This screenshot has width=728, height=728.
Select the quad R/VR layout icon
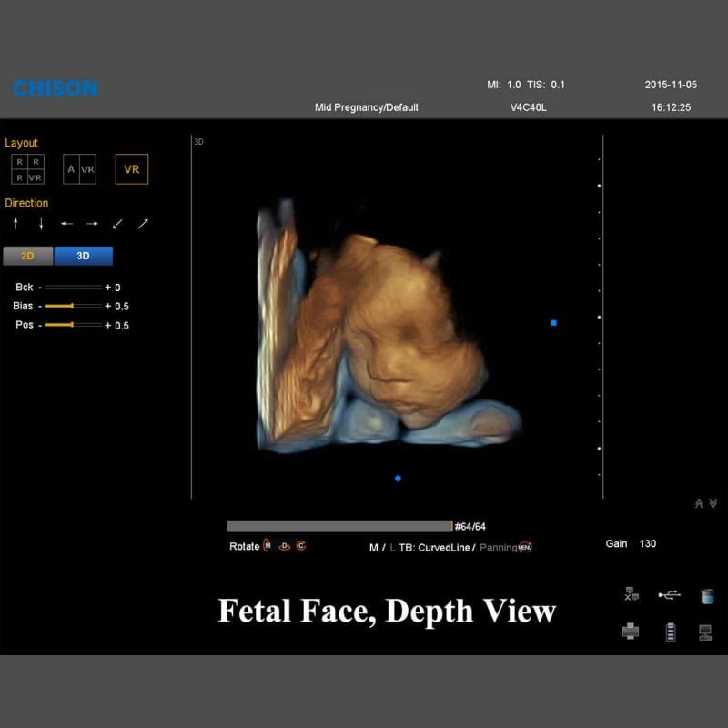click(x=27, y=169)
